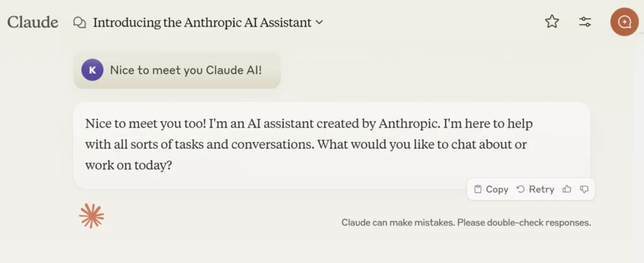Click the circular arrow Retry icon

pyautogui.click(x=520, y=189)
